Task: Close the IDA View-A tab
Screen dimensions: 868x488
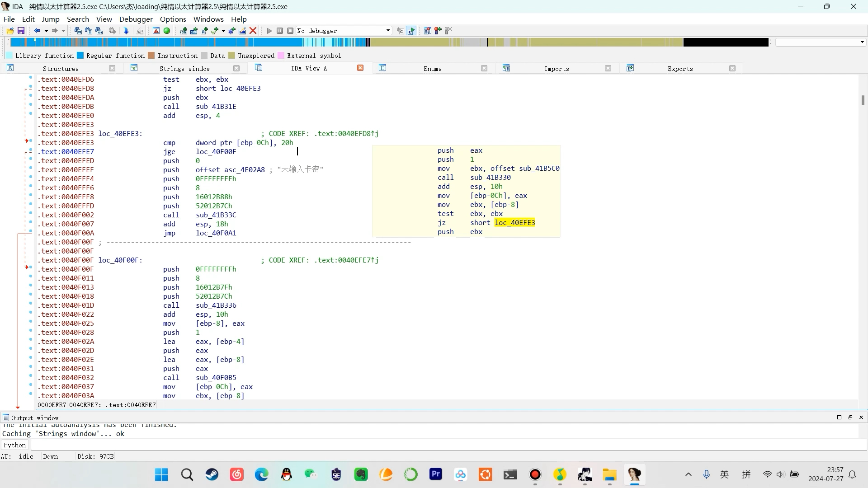Action: tap(360, 68)
